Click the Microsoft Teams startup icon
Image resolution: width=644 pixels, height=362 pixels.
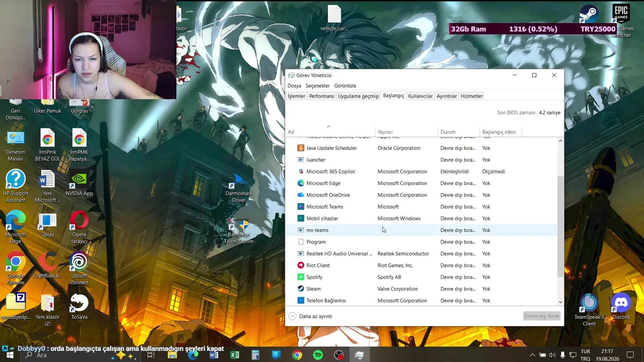(x=301, y=207)
